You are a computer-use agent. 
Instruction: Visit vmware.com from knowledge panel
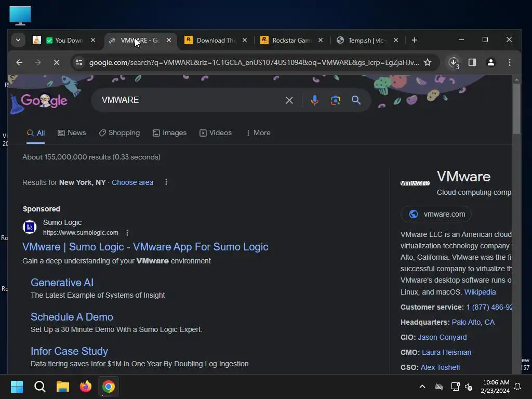436,214
